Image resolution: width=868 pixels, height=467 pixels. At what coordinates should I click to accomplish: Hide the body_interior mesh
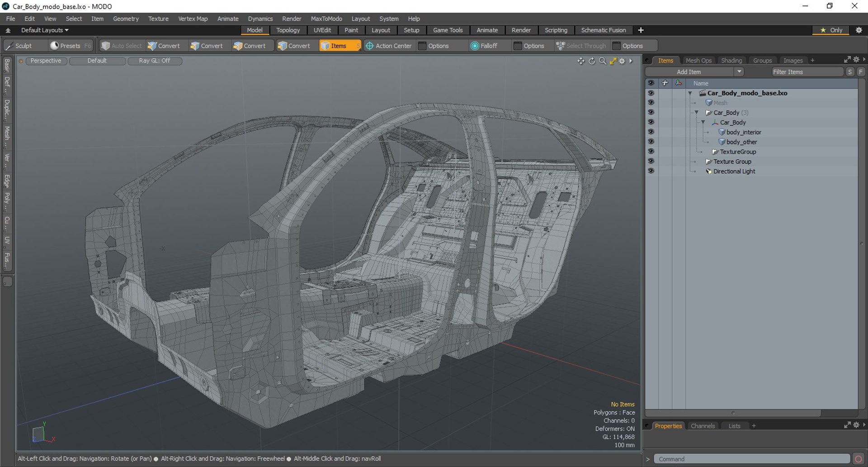click(x=651, y=132)
